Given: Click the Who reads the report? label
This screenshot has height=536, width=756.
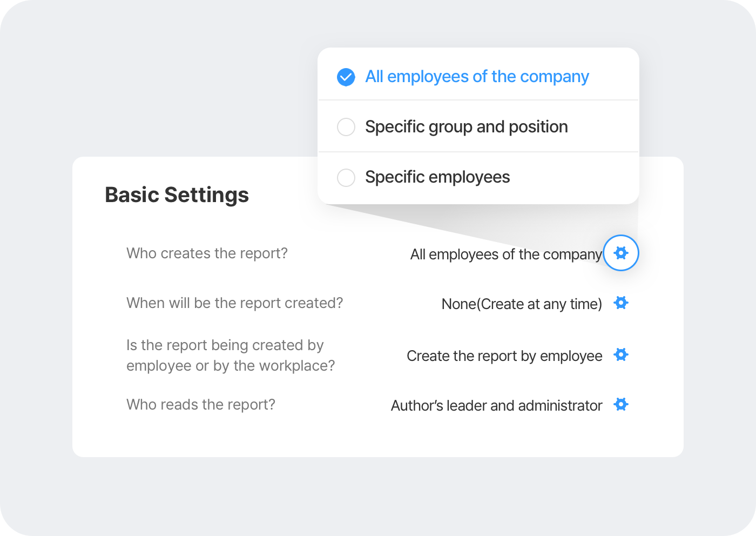Looking at the screenshot, I should (201, 405).
